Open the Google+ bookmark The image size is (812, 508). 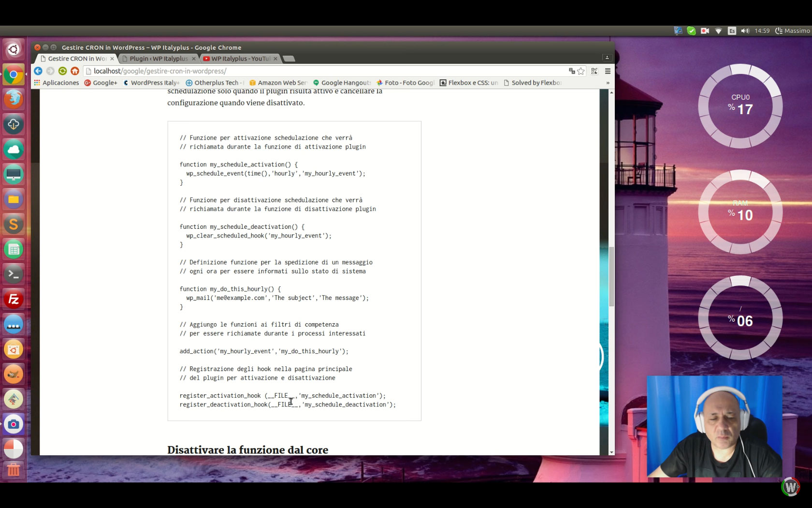(101, 83)
